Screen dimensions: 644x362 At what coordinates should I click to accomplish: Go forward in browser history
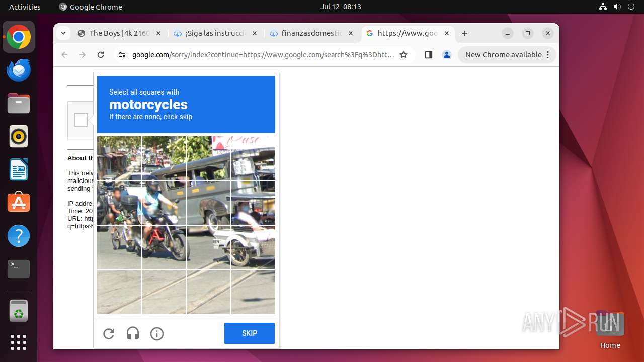pyautogui.click(x=83, y=55)
